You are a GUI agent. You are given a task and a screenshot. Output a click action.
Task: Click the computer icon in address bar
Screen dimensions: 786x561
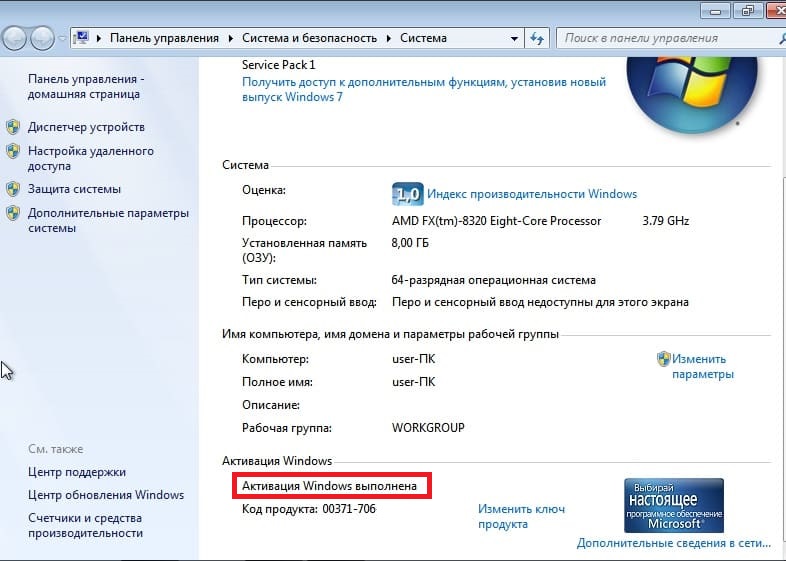pyautogui.click(x=81, y=38)
